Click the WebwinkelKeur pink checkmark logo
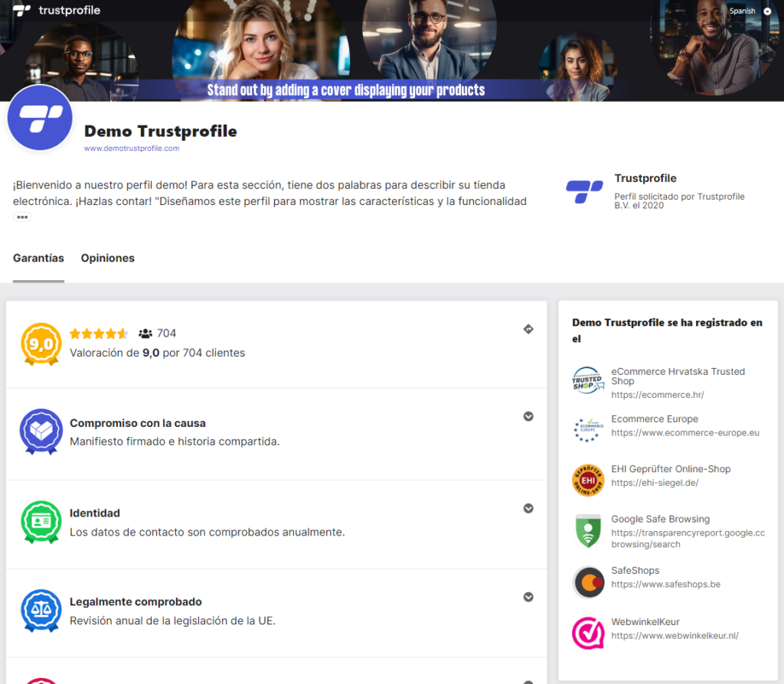 pyautogui.click(x=588, y=633)
